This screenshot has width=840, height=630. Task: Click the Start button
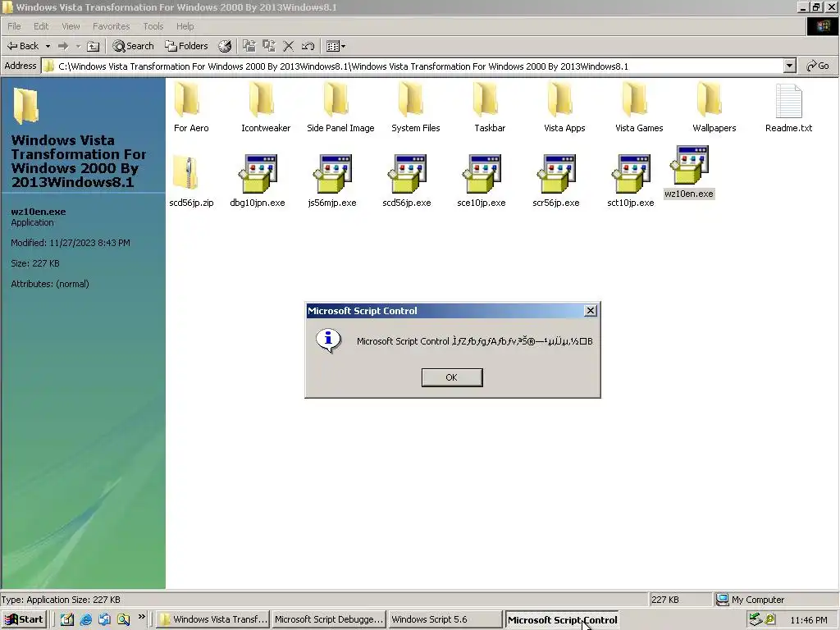[x=24, y=619]
